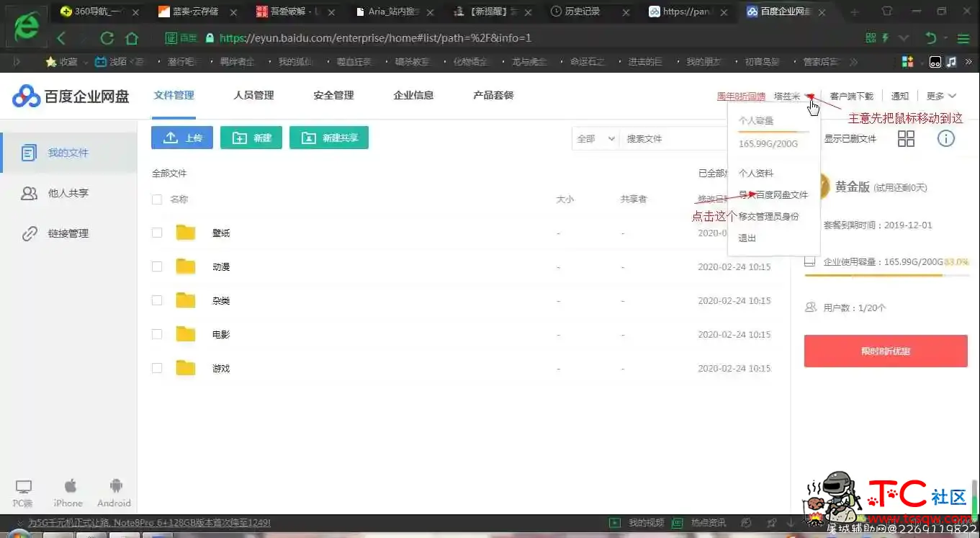Open the 通知 link

click(x=900, y=96)
